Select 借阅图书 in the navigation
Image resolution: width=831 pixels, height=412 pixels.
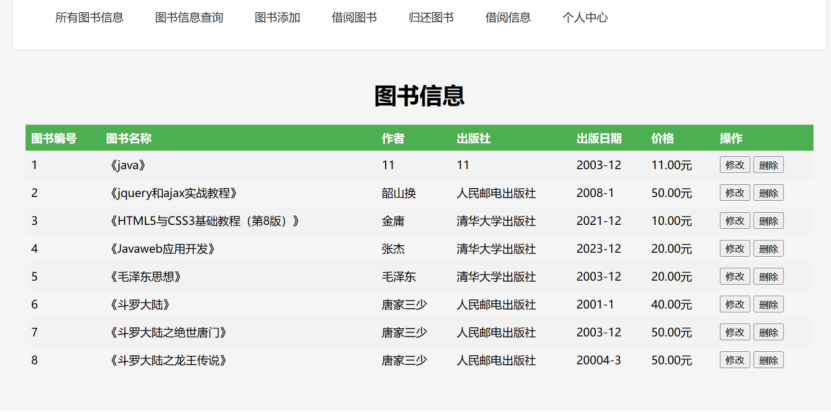pyautogui.click(x=354, y=17)
